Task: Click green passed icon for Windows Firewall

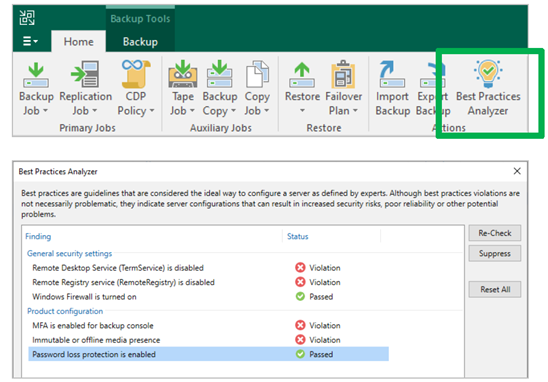Action: pyautogui.click(x=300, y=296)
